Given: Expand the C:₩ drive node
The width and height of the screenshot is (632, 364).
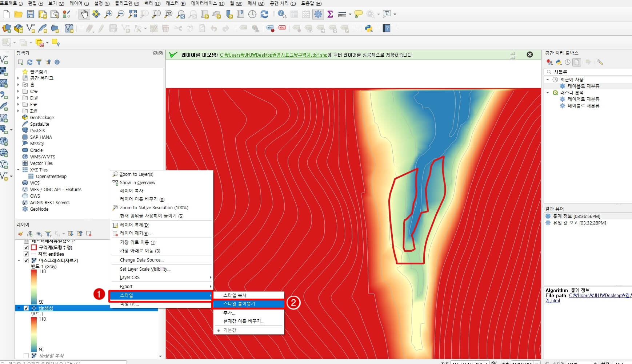Looking at the screenshot, I should [18, 91].
